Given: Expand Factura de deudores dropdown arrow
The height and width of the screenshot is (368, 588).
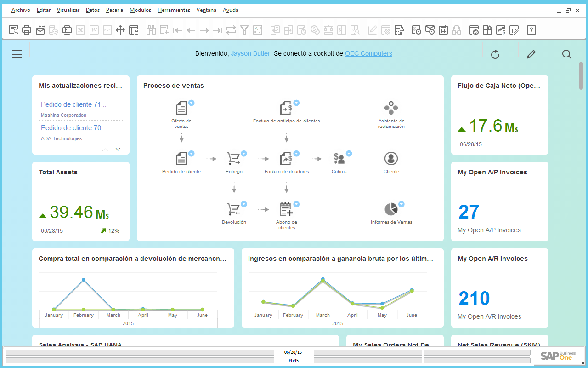Looking at the screenshot, I should click(296, 153).
